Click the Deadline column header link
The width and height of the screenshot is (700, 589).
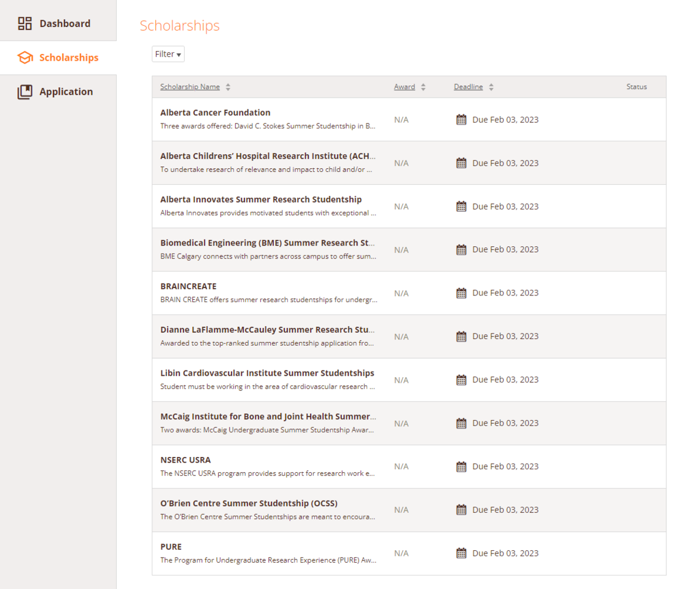[x=469, y=87]
